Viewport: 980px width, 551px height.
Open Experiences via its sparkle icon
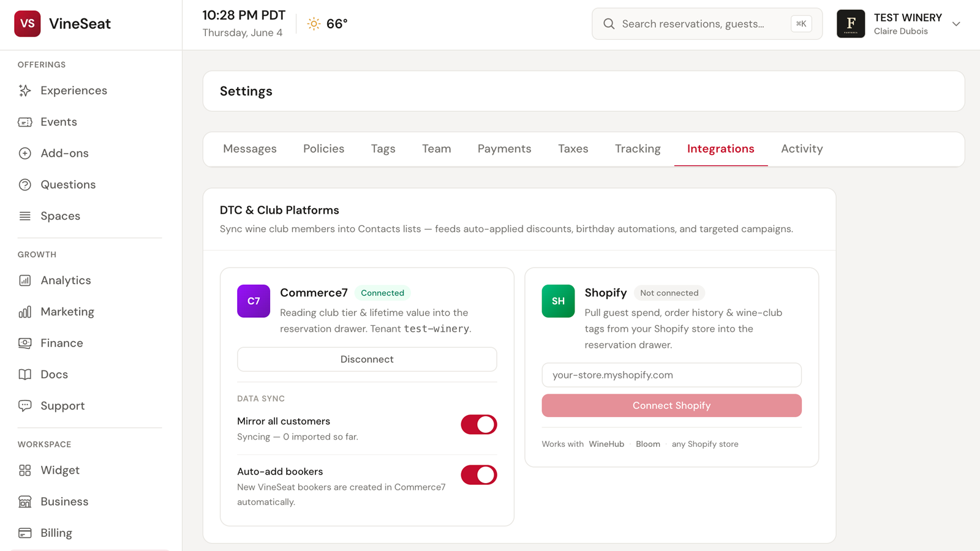point(25,91)
